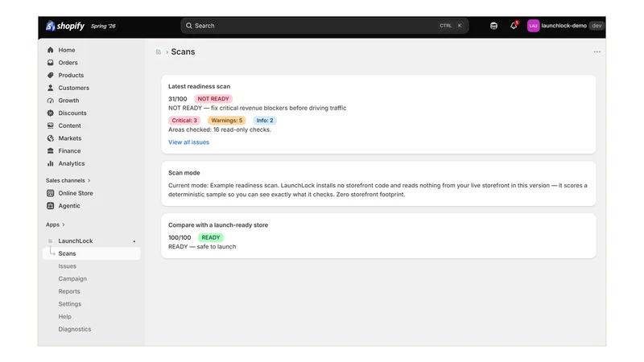Click the Discounts badge icon
The width and height of the screenshot is (644, 362).
tap(50, 113)
